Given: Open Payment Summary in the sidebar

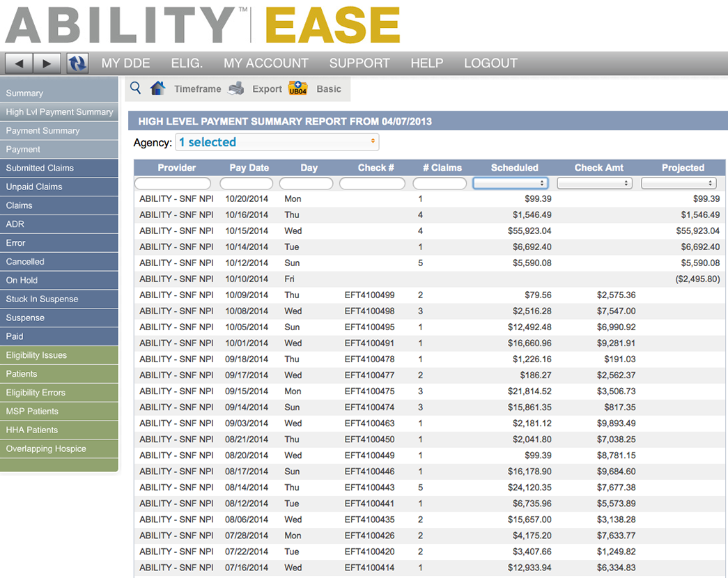Looking at the screenshot, I should [x=59, y=130].
